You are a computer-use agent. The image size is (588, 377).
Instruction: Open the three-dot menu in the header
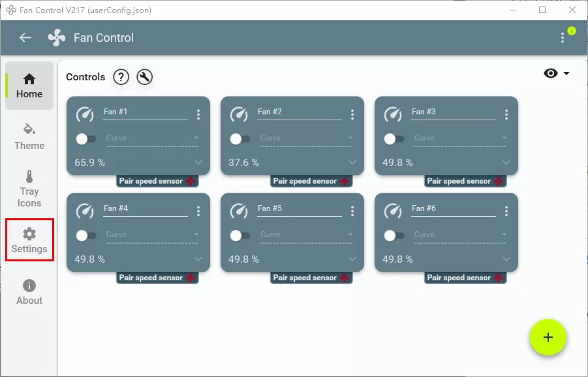[562, 37]
